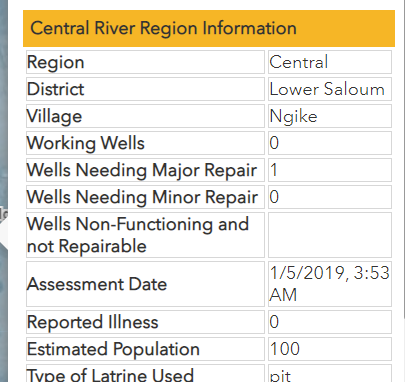Click the Type of Latrine Used label
This screenshot has width=405, height=382.
tap(110, 375)
